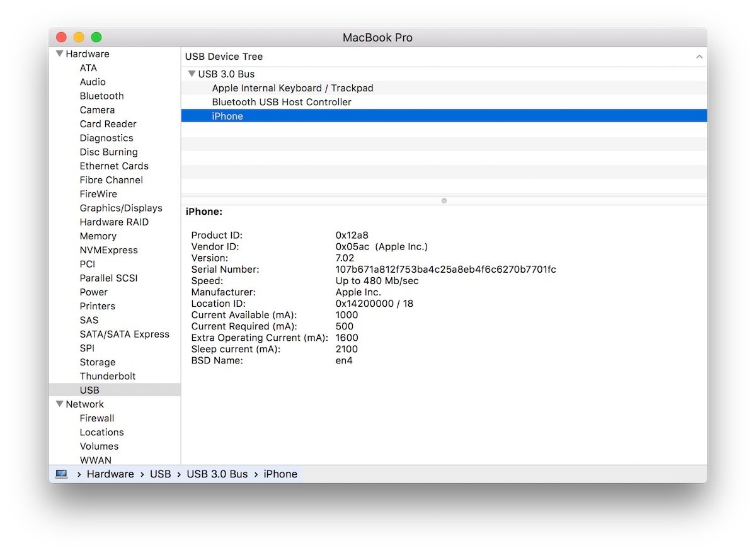This screenshot has height=553, width=756.
Task: Collapse the USB 3.0 Bus tree
Action: [192, 74]
